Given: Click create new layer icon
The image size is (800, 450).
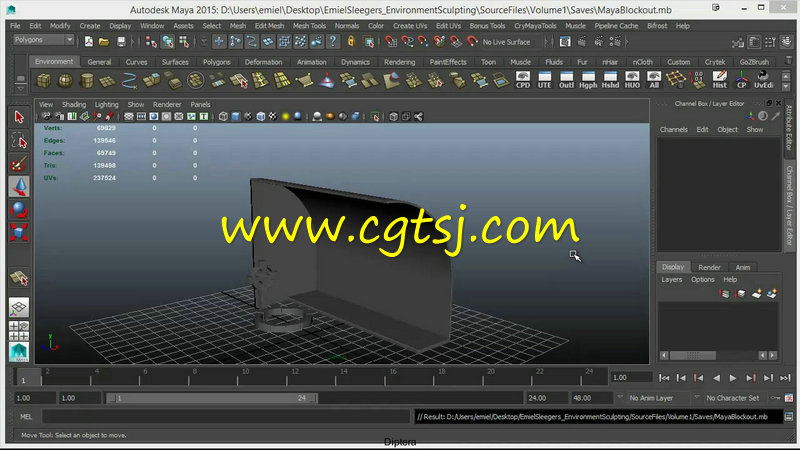Looking at the screenshot, I should tap(757, 294).
